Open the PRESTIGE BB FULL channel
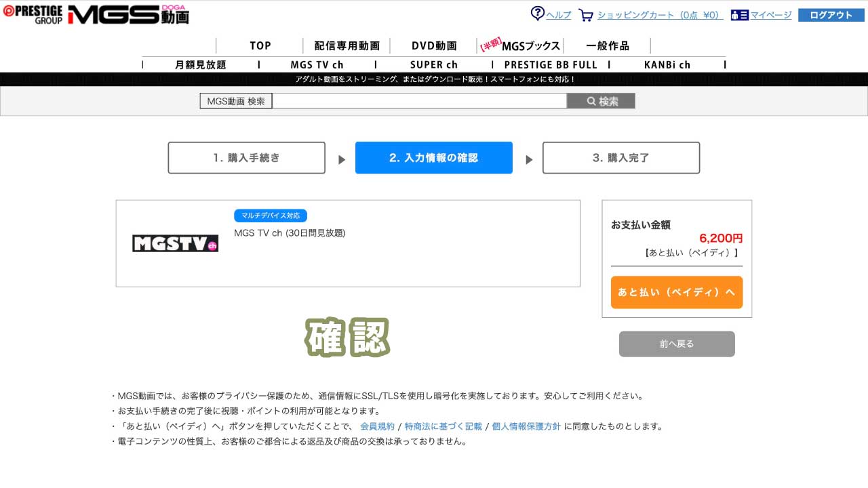 click(x=550, y=64)
